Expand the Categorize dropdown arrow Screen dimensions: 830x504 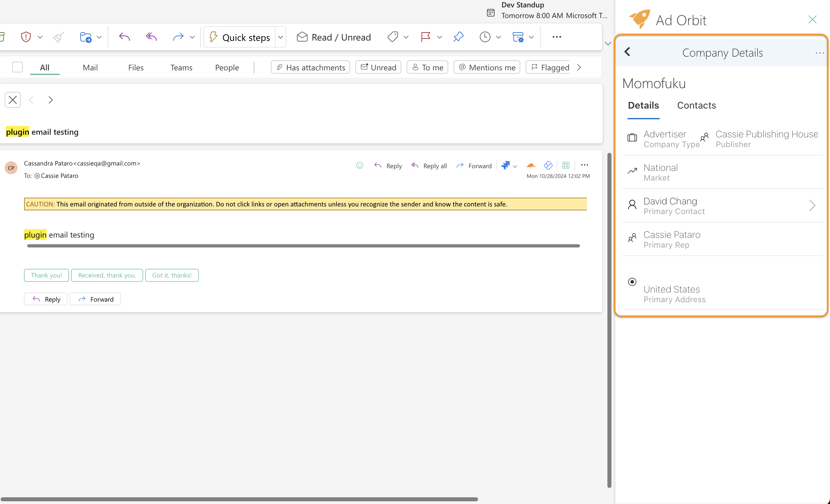[406, 37]
